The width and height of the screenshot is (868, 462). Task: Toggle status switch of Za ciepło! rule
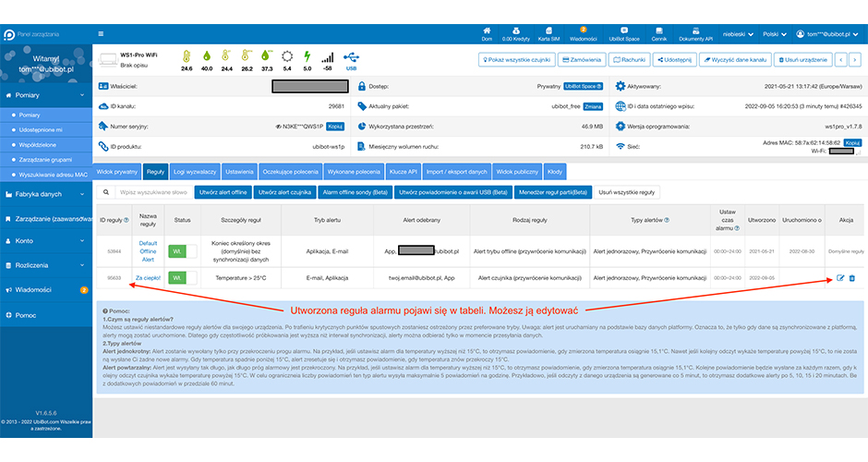pos(183,278)
